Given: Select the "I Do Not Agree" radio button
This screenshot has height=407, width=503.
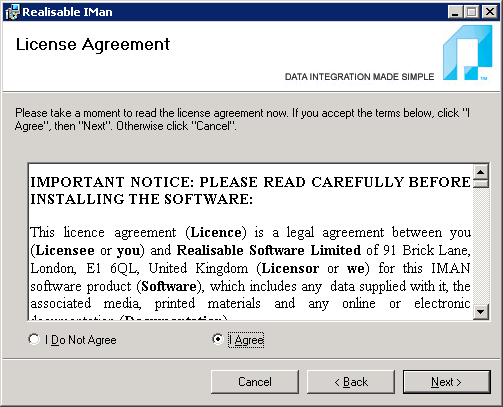Looking at the screenshot, I should [34, 340].
